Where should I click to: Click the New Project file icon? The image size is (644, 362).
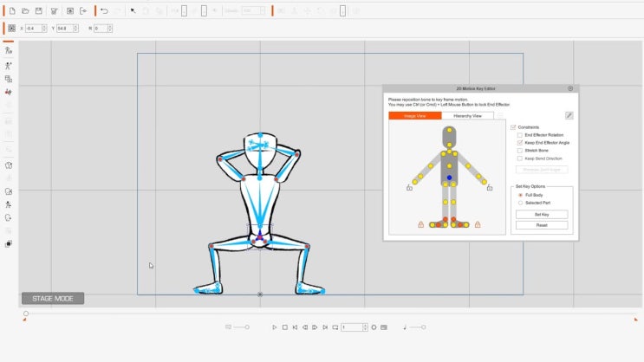pyautogui.click(x=12, y=11)
